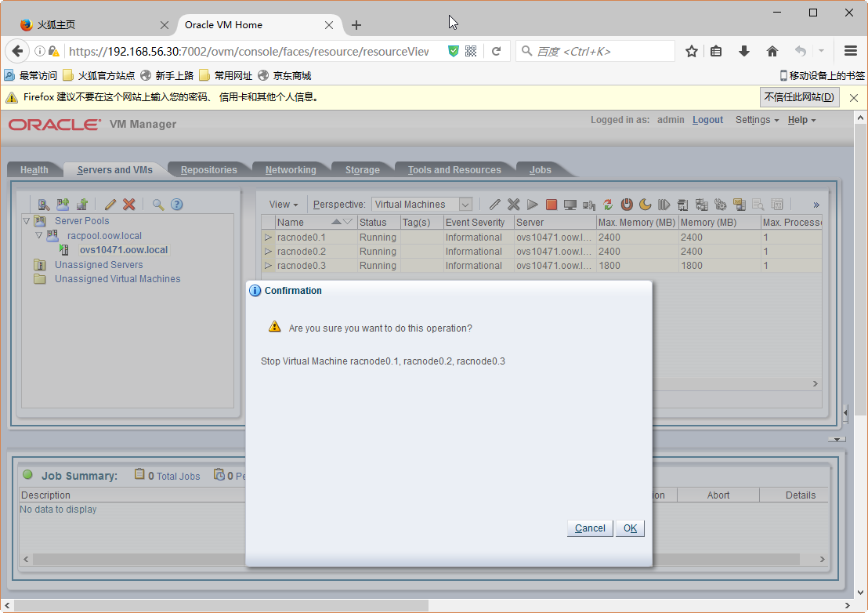The height and width of the screenshot is (613, 868).
Task: Select Unassigned Virtual Machines folder
Action: pyautogui.click(x=118, y=279)
